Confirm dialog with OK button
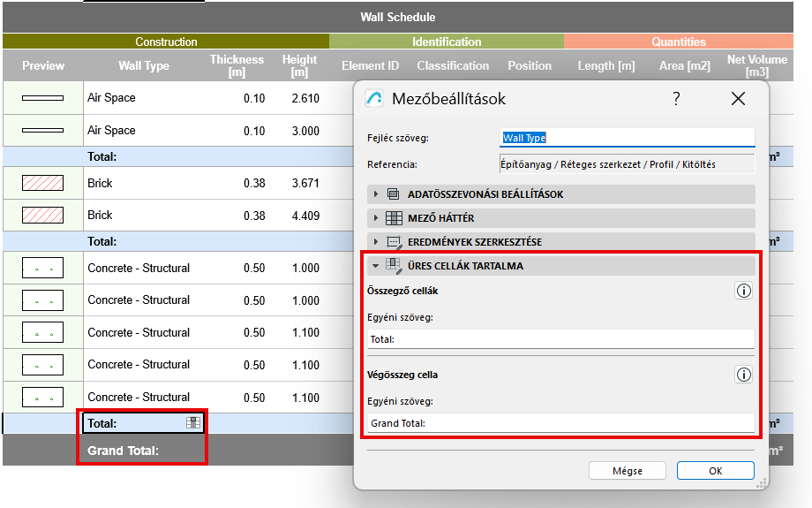 (x=715, y=471)
